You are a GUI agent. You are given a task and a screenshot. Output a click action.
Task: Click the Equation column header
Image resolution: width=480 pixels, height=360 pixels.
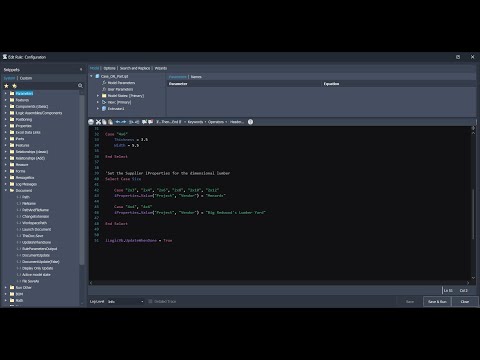[399, 84]
